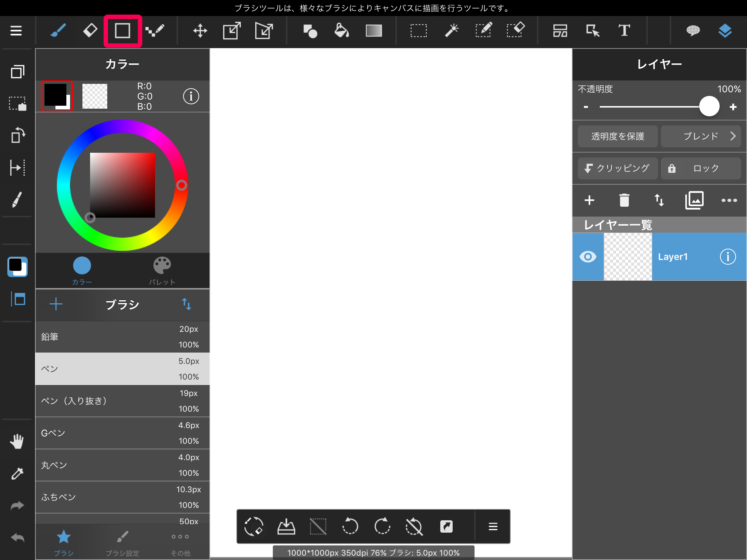Click the opacity slider knob
The height and width of the screenshot is (560, 747).
[709, 106]
